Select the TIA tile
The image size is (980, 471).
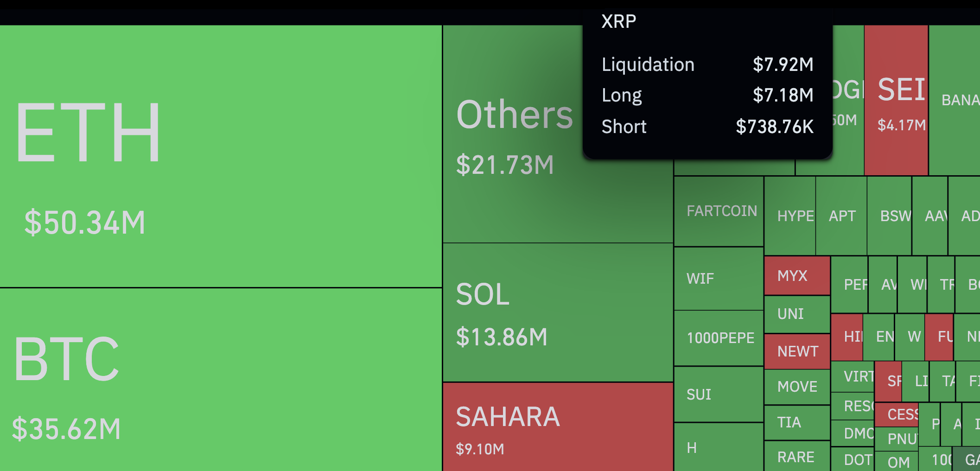(797, 422)
